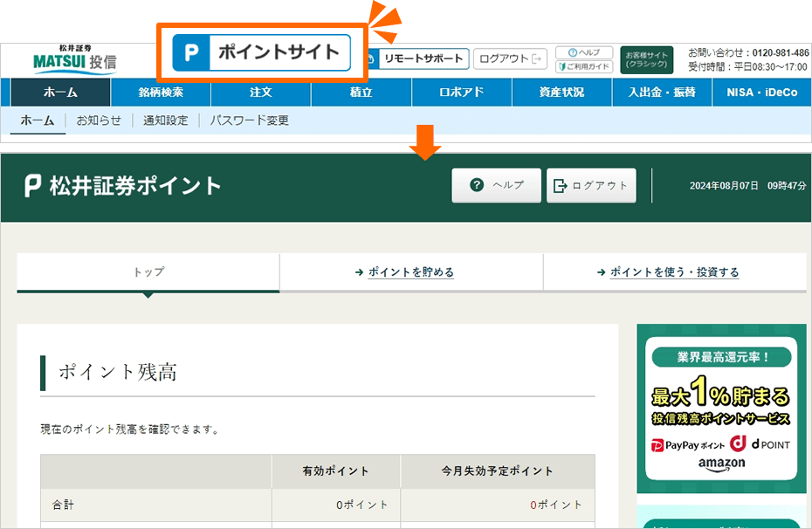Open the small ヘルプ link at top

[x=584, y=52]
